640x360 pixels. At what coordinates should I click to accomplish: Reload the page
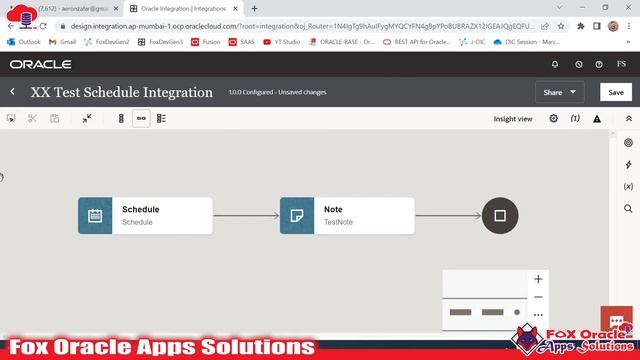pos(43,26)
